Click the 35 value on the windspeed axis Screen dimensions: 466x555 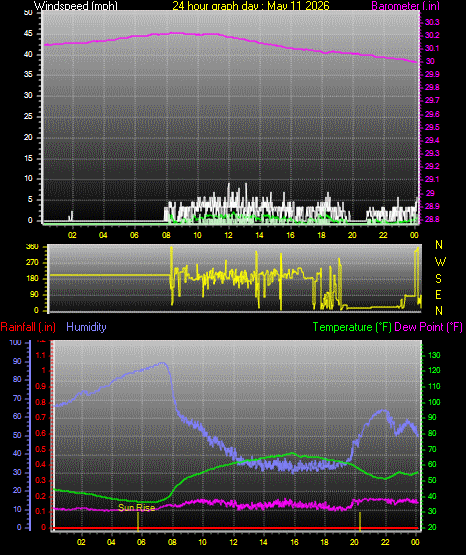28,74
